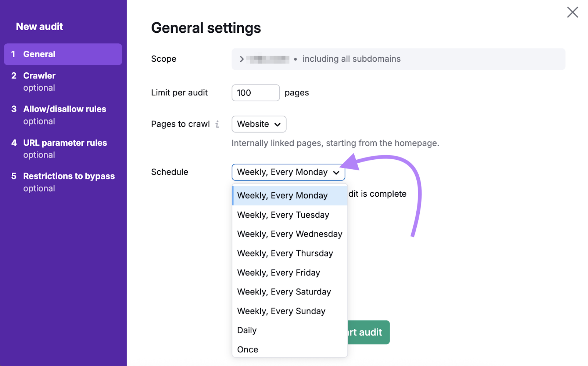Select Weekly, Every Friday schedule

click(x=279, y=272)
